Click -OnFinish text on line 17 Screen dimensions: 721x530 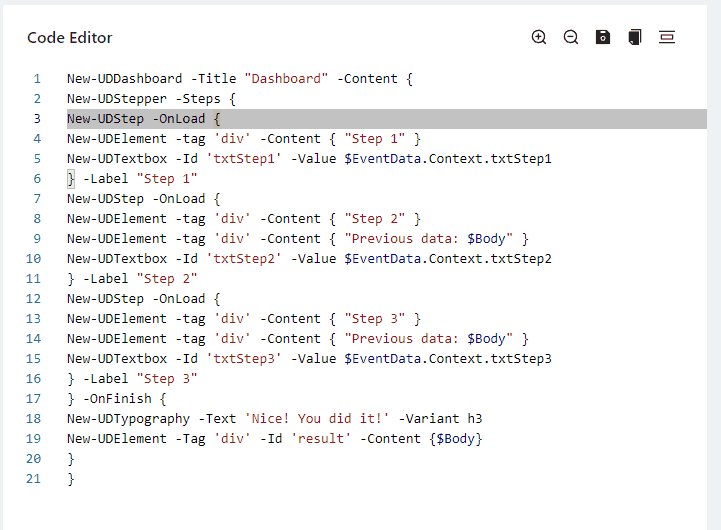(117, 399)
